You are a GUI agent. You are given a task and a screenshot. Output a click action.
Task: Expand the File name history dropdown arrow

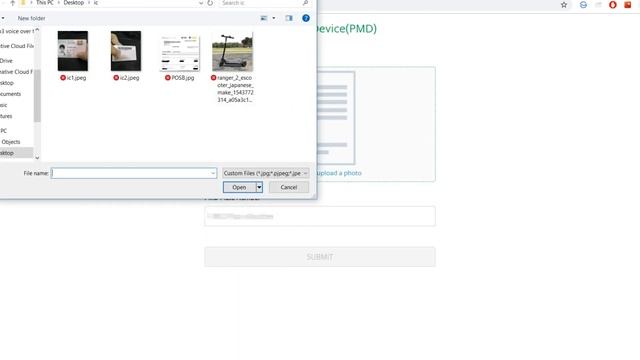(213, 173)
